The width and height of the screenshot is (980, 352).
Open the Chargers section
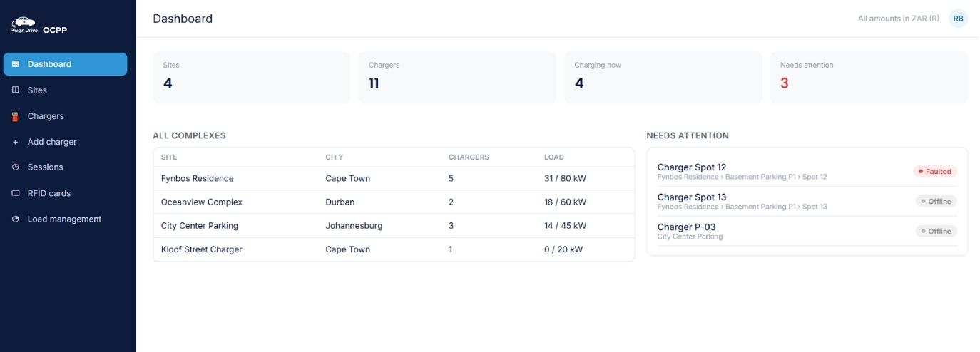(x=65, y=116)
